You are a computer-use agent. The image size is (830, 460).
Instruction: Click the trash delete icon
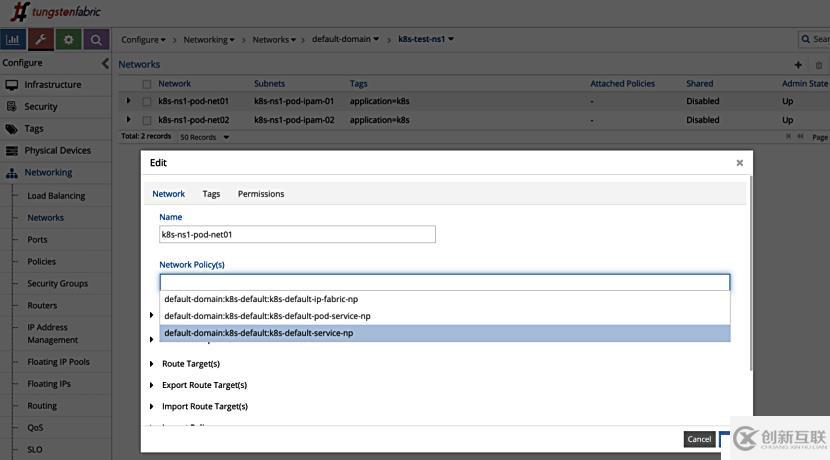pyautogui.click(x=819, y=65)
